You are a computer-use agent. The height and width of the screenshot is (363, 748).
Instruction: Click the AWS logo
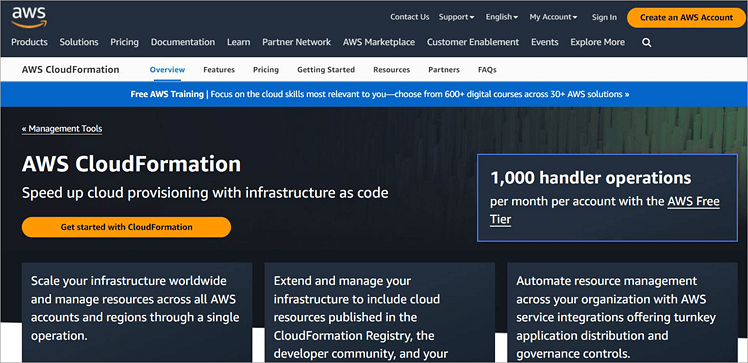29,17
